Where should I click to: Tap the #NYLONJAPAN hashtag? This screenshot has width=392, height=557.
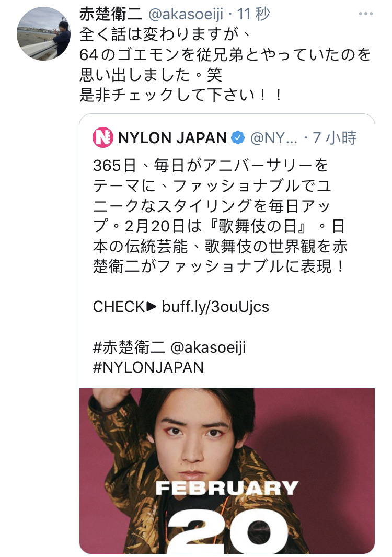tap(148, 367)
